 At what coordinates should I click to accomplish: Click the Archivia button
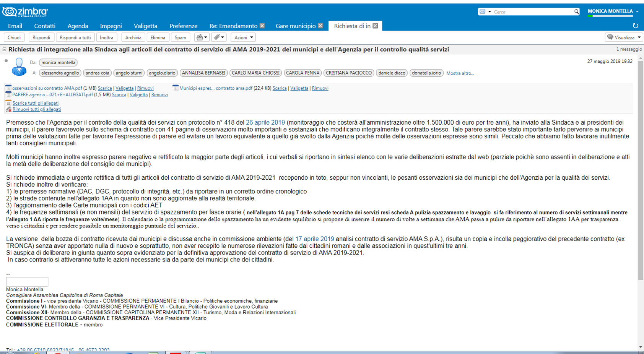pos(133,37)
